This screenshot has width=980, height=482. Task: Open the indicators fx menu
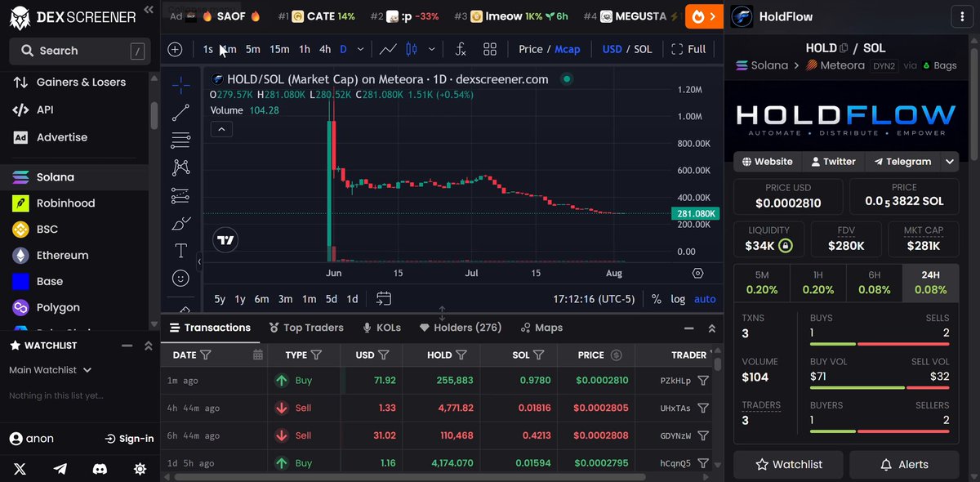(461, 49)
